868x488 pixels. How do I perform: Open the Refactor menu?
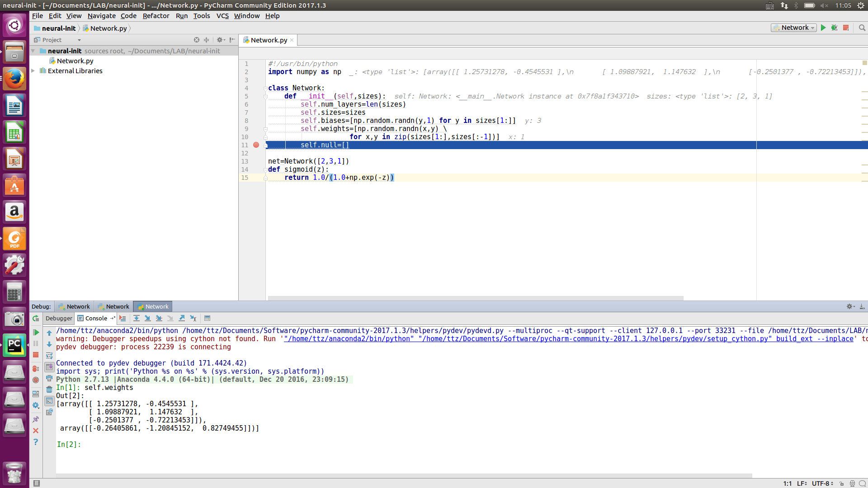tap(156, 16)
